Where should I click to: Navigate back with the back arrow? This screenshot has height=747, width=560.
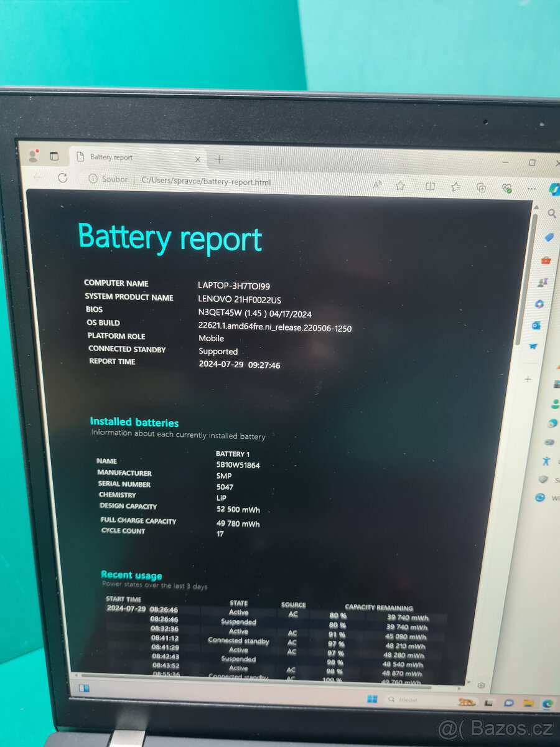[x=36, y=177]
